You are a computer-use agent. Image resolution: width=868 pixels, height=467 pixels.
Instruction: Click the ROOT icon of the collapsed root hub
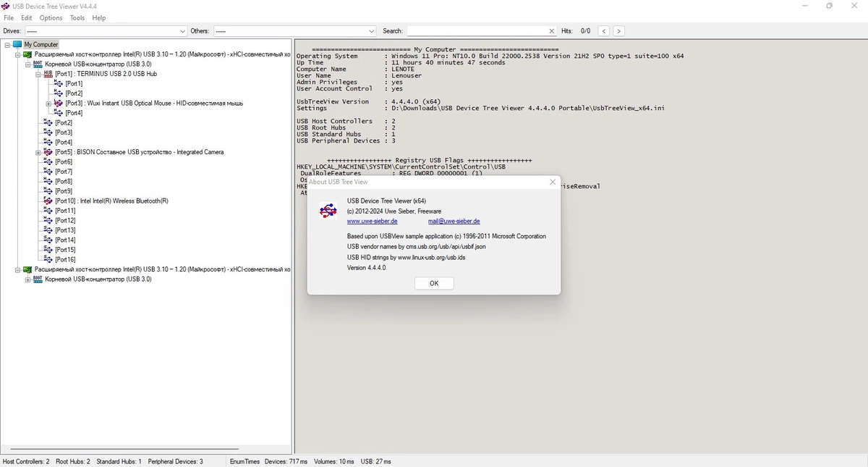point(38,279)
